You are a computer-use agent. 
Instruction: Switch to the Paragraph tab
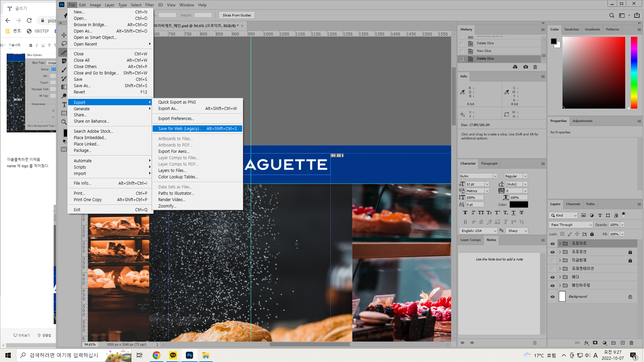(489, 163)
